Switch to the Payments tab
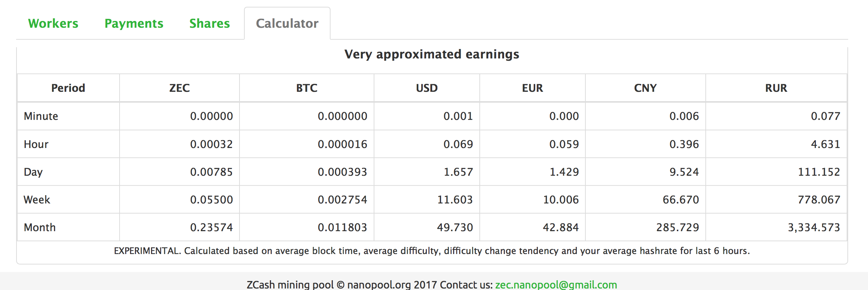The image size is (868, 290). [134, 23]
